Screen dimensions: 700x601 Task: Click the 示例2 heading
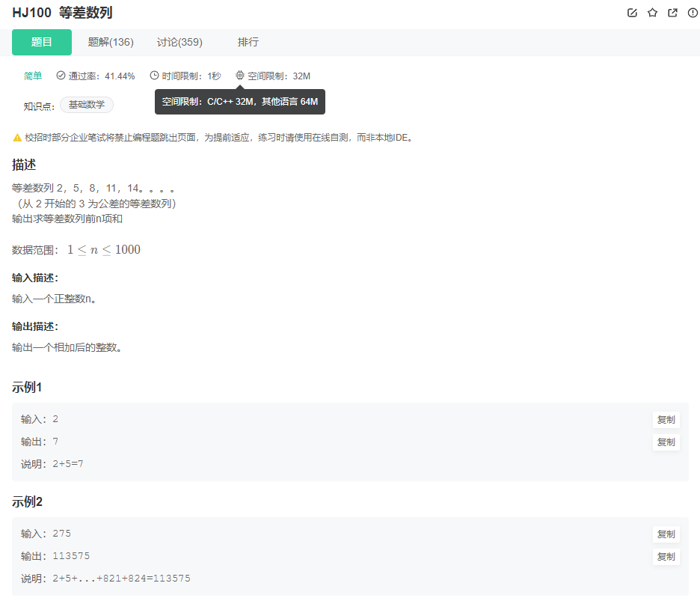tap(27, 501)
